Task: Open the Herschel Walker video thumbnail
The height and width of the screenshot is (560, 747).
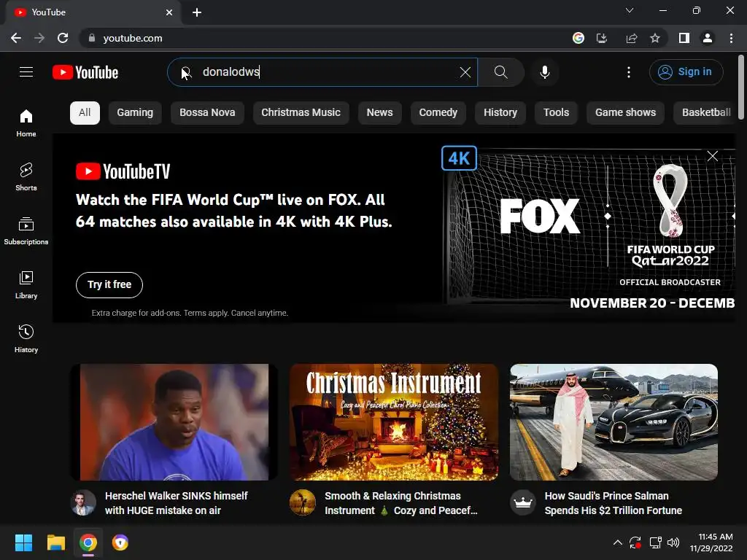Action: click(174, 422)
